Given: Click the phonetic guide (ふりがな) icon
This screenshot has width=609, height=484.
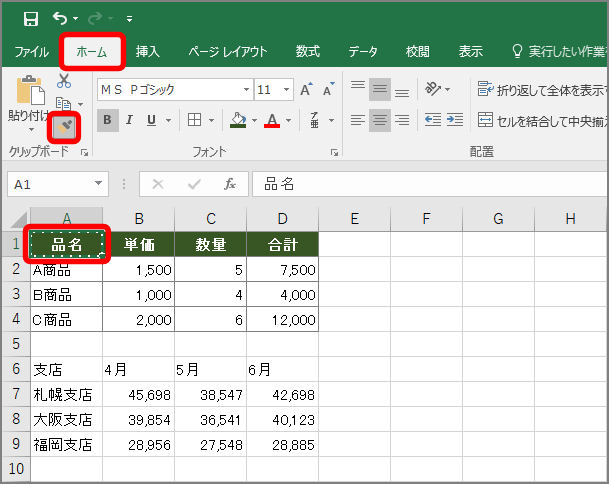Looking at the screenshot, I should [x=315, y=120].
